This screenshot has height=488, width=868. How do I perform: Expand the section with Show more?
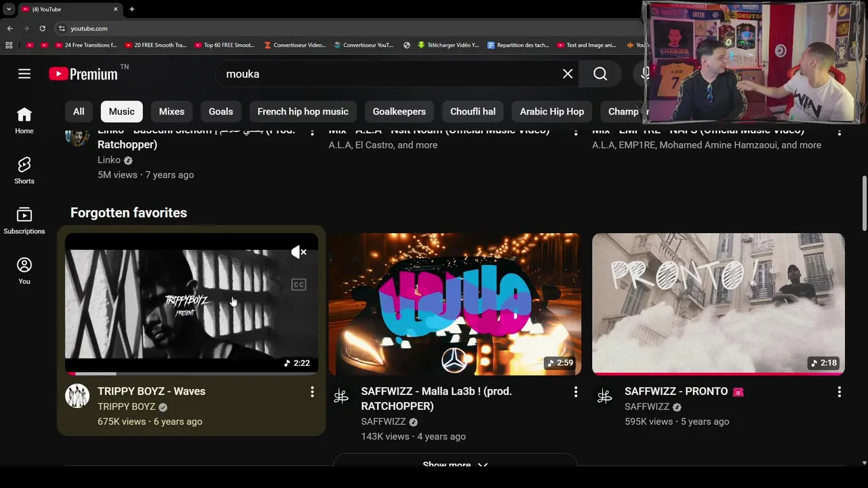[x=455, y=464]
